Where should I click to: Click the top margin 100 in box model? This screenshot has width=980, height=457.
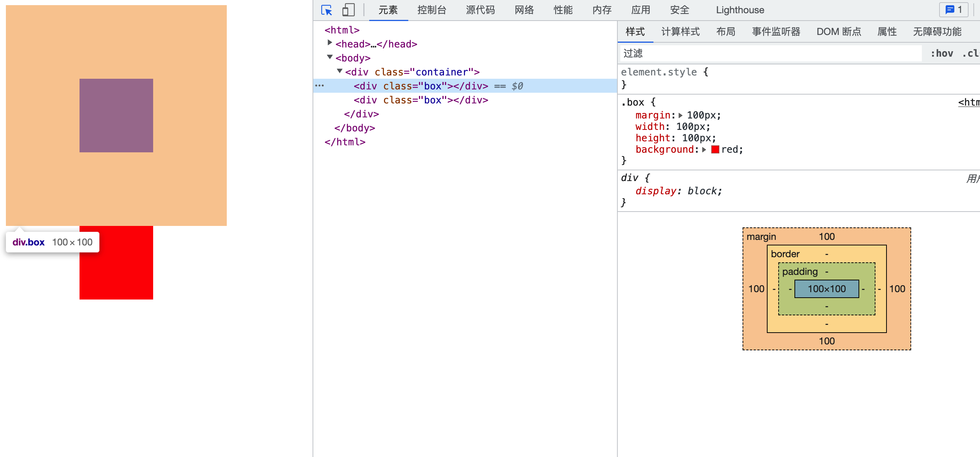point(827,237)
